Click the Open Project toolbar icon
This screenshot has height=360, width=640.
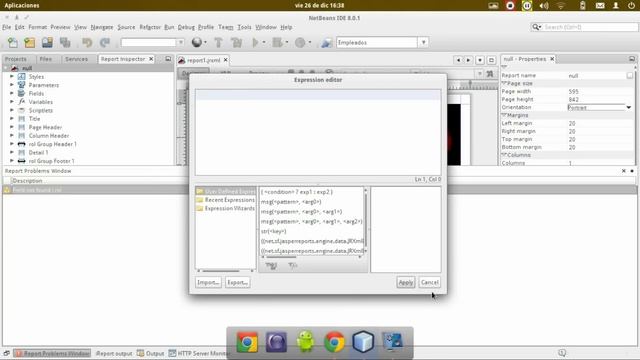(x=47, y=42)
